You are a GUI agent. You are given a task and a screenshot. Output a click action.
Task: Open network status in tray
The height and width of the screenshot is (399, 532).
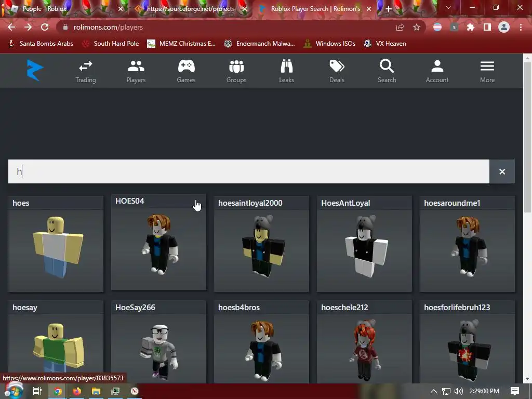click(x=446, y=391)
